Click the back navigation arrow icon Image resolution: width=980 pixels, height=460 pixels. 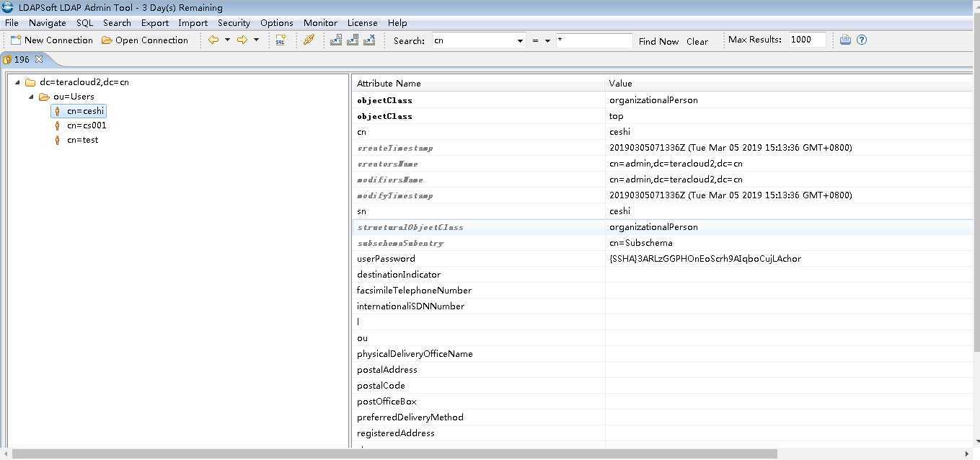point(213,40)
